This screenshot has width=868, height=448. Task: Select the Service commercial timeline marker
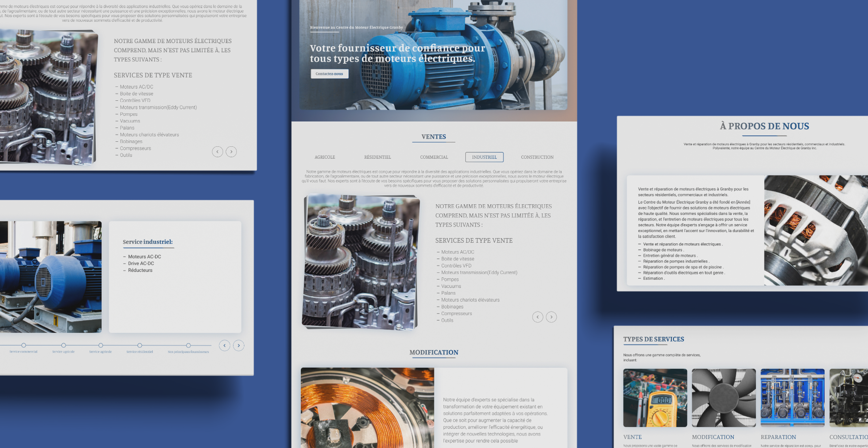click(x=24, y=345)
